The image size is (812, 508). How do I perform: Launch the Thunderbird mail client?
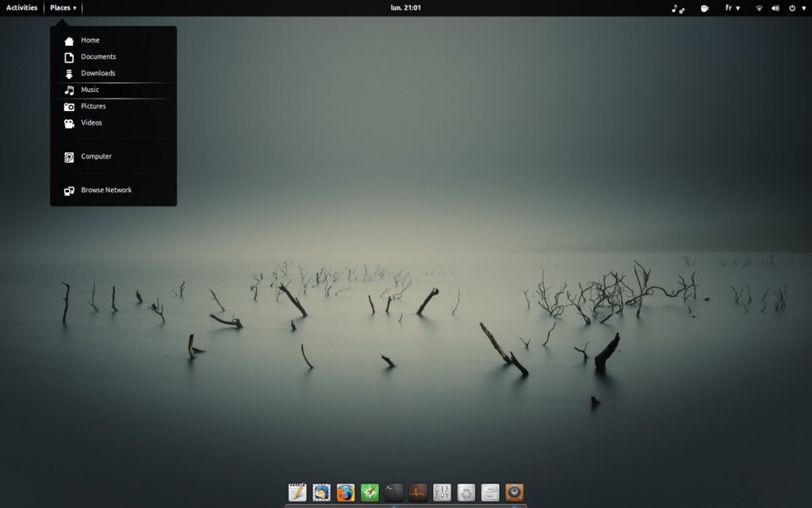320,492
